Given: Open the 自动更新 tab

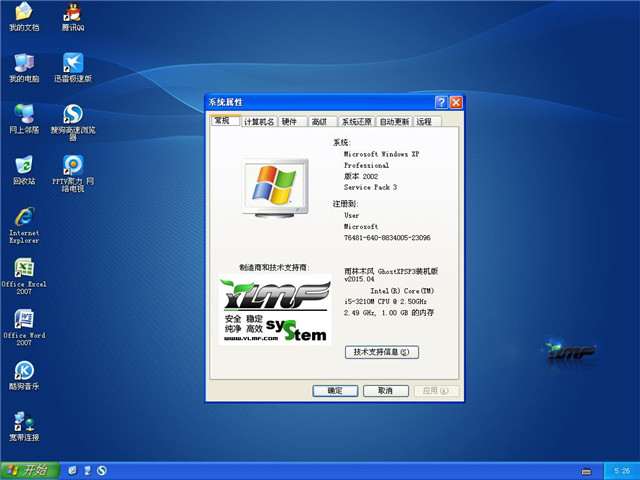Looking at the screenshot, I should (394, 122).
